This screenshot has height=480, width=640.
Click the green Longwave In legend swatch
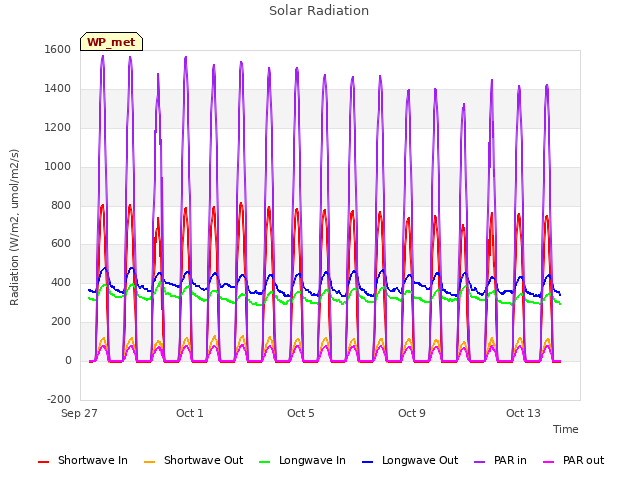[264, 462]
